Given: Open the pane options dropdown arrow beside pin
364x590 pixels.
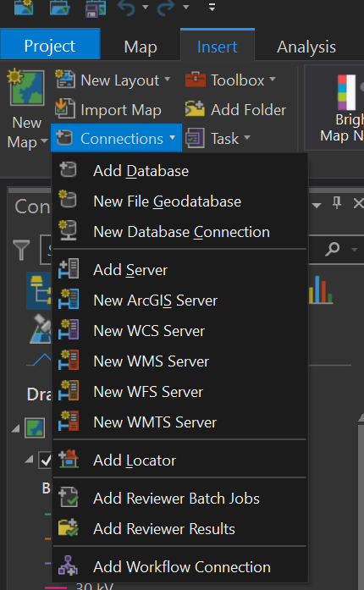Looking at the screenshot, I should click(x=317, y=205).
